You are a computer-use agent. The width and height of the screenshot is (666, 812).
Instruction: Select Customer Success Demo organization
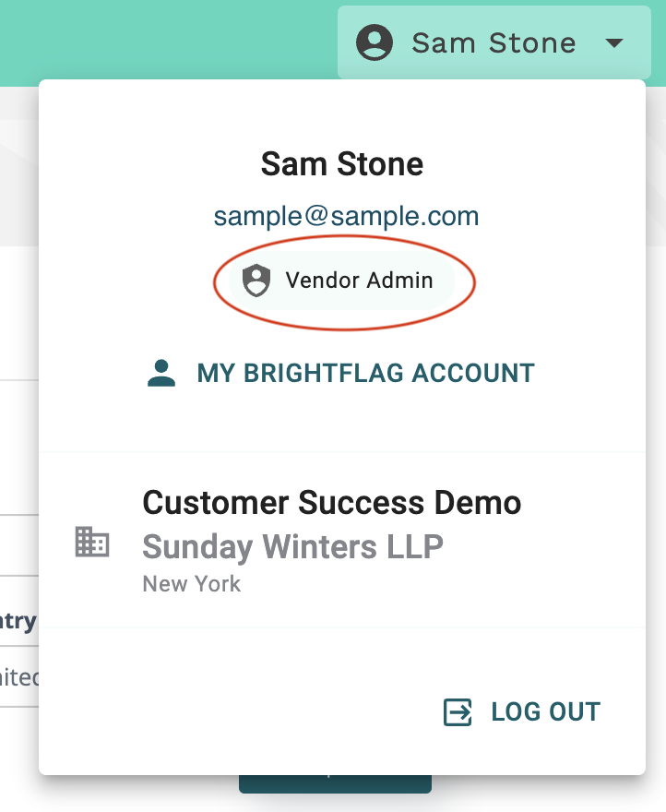[x=332, y=502]
